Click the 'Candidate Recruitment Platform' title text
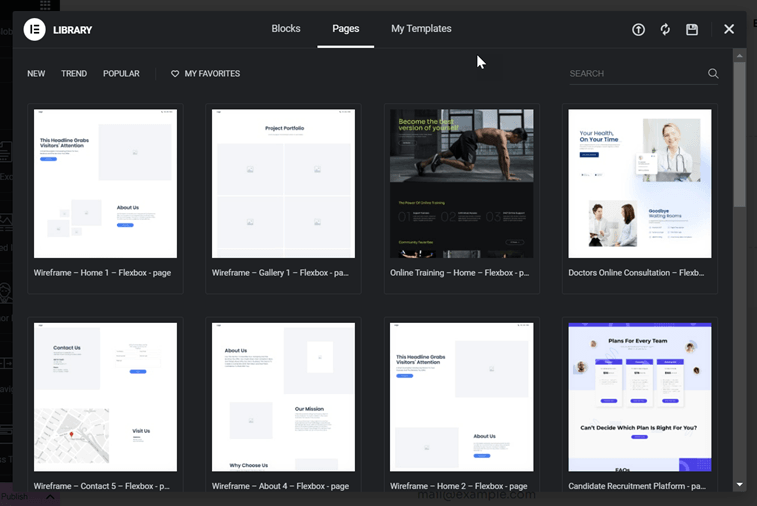Image resolution: width=757 pixels, height=506 pixels. 637,486
